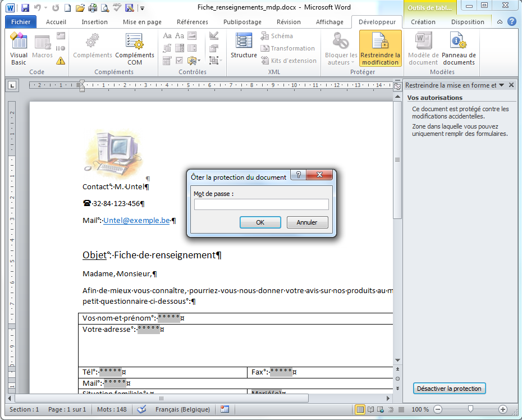Switch to Draft view

(401, 409)
